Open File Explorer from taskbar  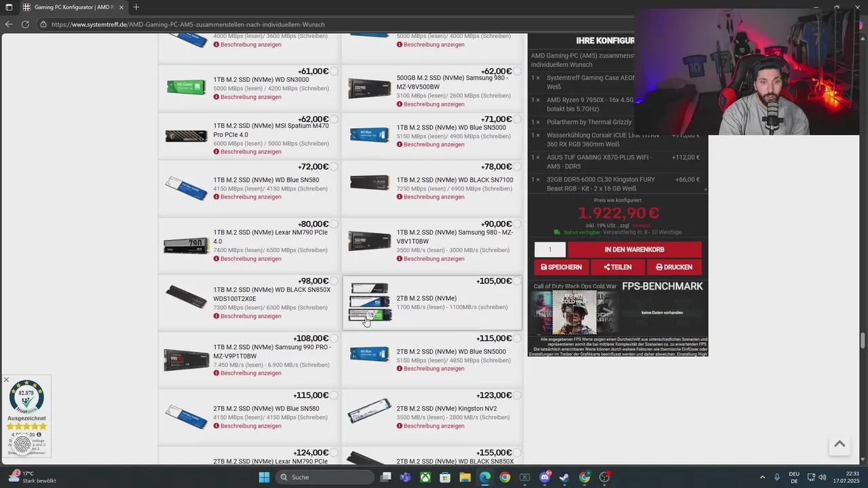click(465, 477)
